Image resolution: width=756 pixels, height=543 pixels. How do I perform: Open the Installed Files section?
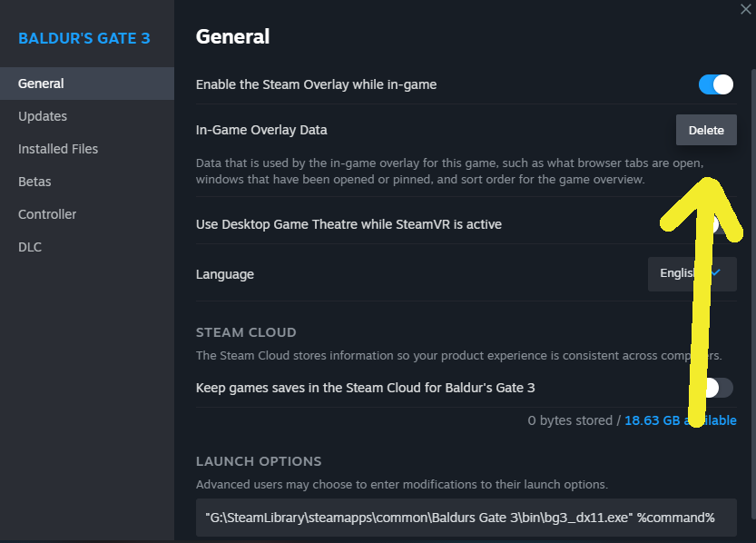58,149
